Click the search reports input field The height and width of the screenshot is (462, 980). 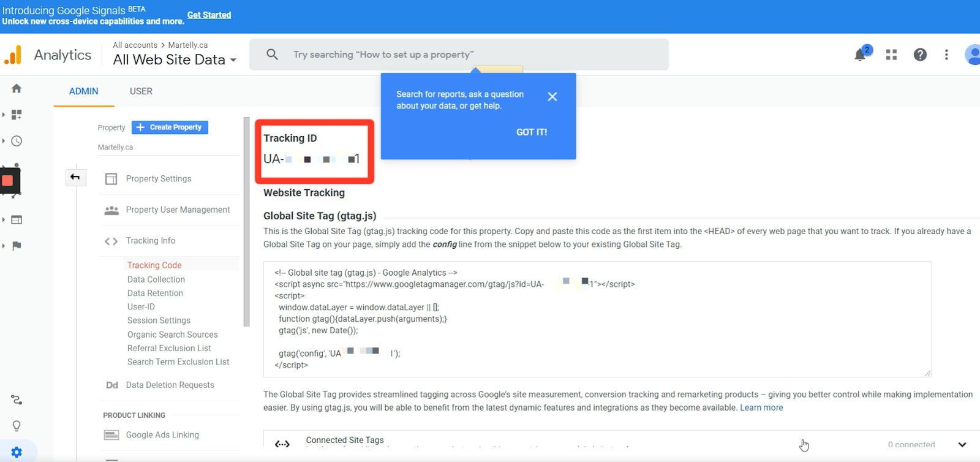coord(459,55)
